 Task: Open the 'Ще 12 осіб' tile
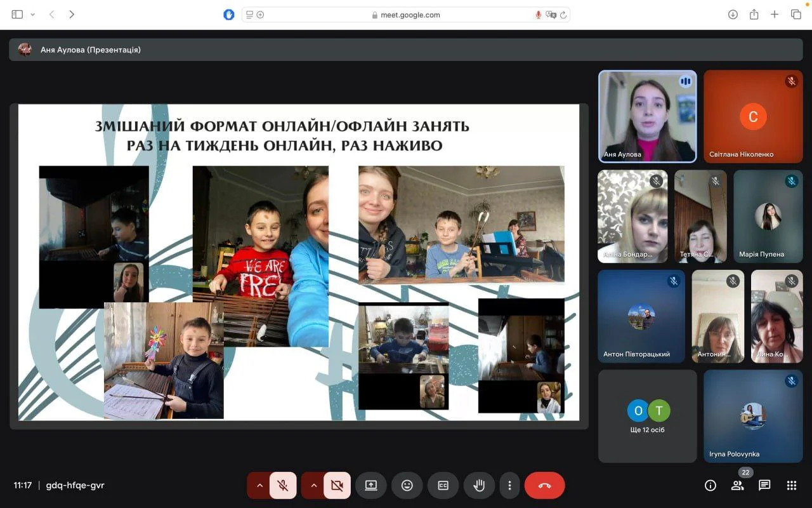(x=647, y=416)
